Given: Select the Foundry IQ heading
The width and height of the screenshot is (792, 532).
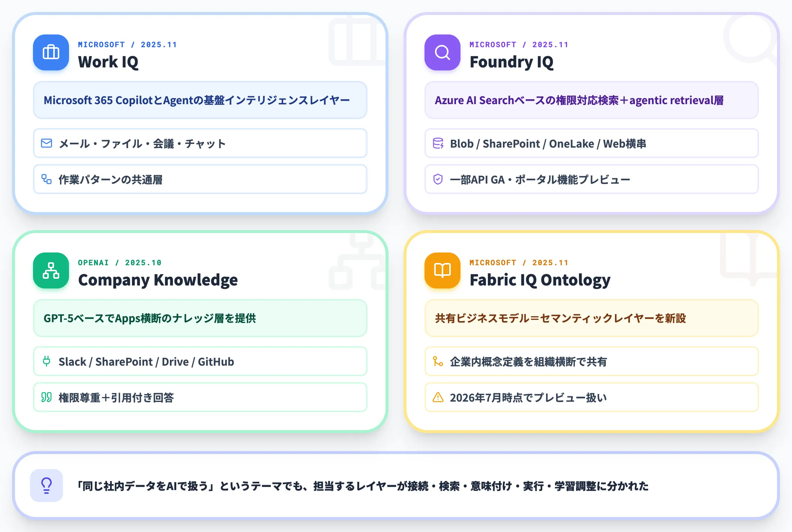Looking at the screenshot, I should (511, 62).
